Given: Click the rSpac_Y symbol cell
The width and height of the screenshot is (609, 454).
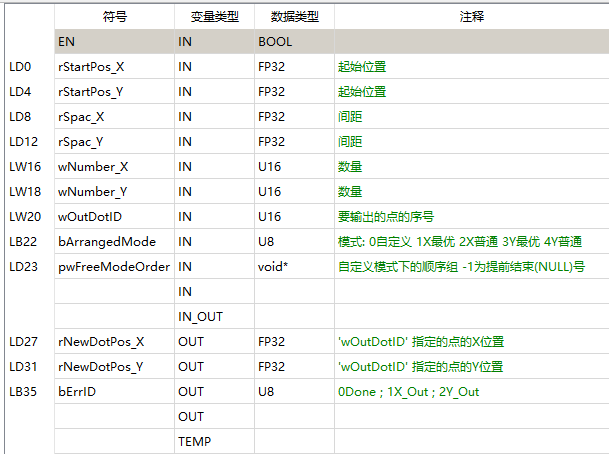Looking at the screenshot, I should click(115, 141).
